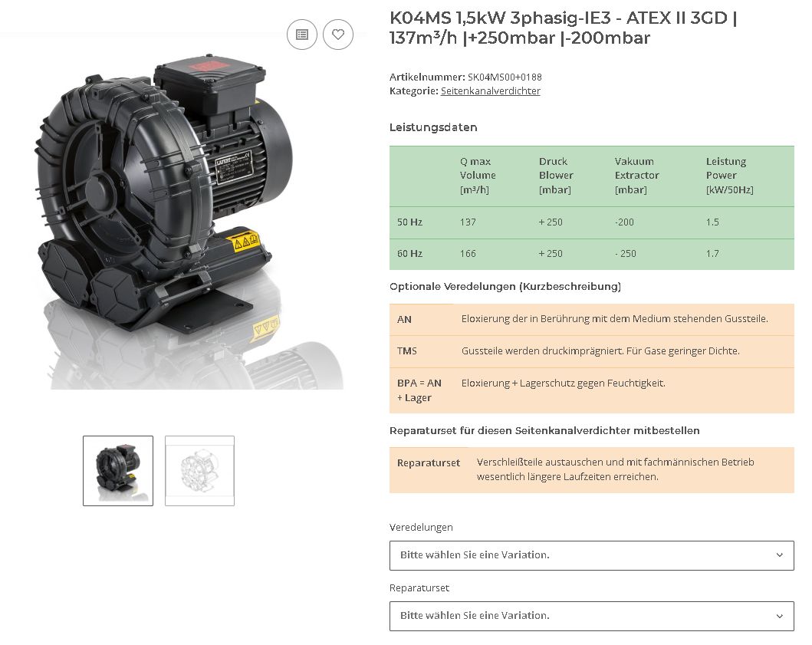The width and height of the screenshot is (812, 645).
Task: Click the Q max Volume column header
Action: pos(477,176)
